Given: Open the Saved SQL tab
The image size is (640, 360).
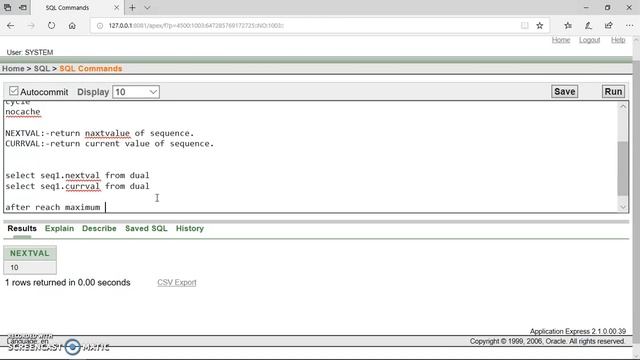Looking at the screenshot, I should pyautogui.click(x=146, y=229).
